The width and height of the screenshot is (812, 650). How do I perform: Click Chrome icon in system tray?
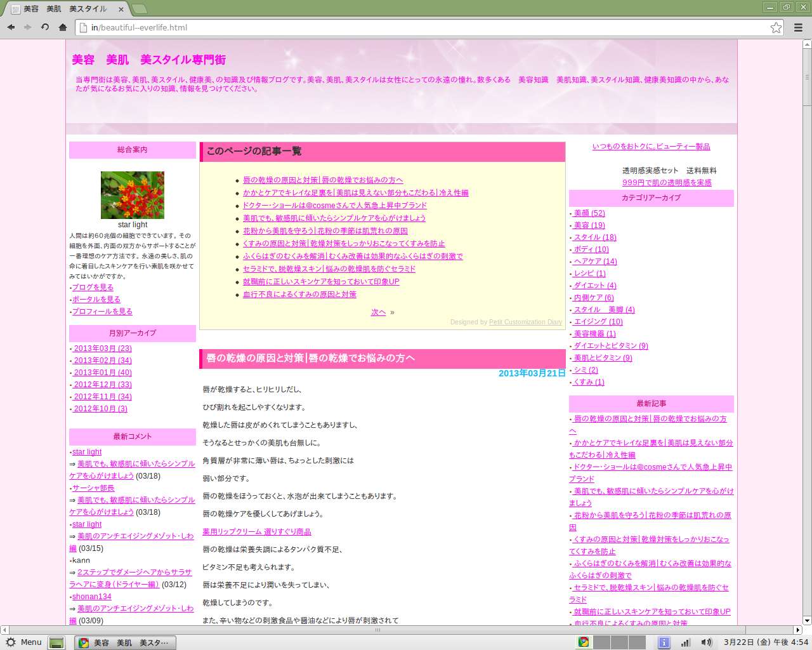pos(584,642)
